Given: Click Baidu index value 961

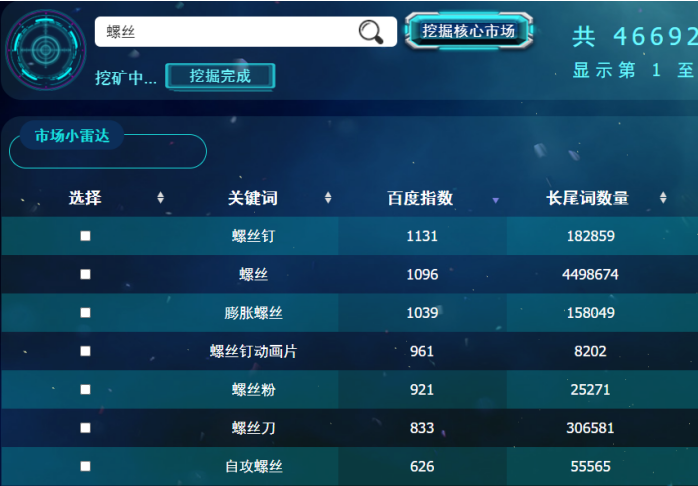Looking at the screenshot, I should (x=422, y=351).
